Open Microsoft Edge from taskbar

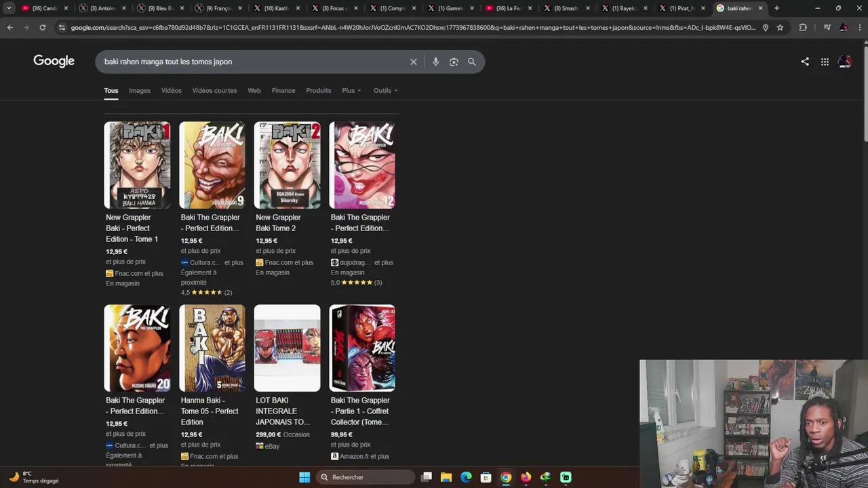pos(466,477)
